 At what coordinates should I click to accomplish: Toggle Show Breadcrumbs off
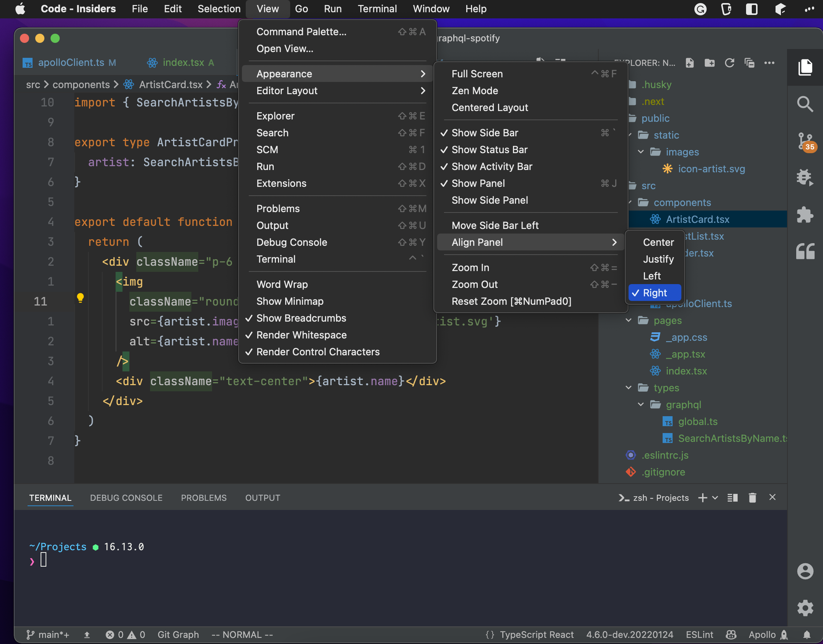[301, 318]
